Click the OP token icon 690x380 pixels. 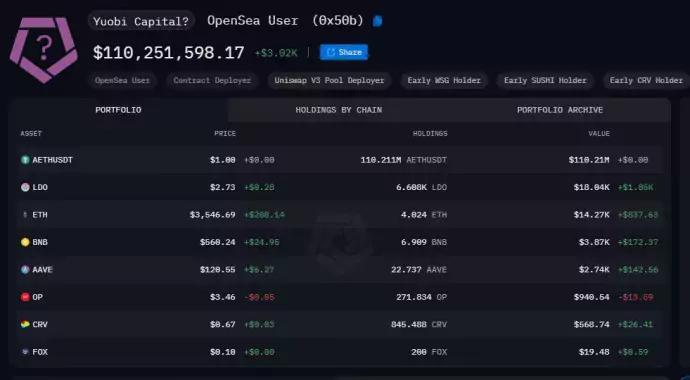[x=25, y=297]
